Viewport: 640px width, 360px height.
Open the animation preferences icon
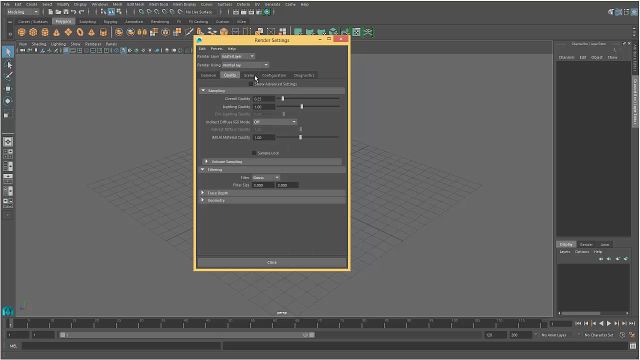pos(632,335)
